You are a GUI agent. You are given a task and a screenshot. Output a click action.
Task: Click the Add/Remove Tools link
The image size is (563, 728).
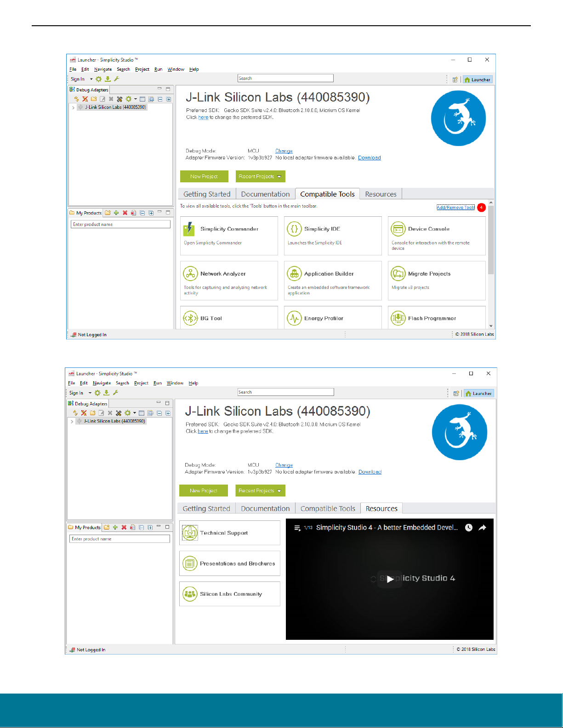[x=455, y=208]
